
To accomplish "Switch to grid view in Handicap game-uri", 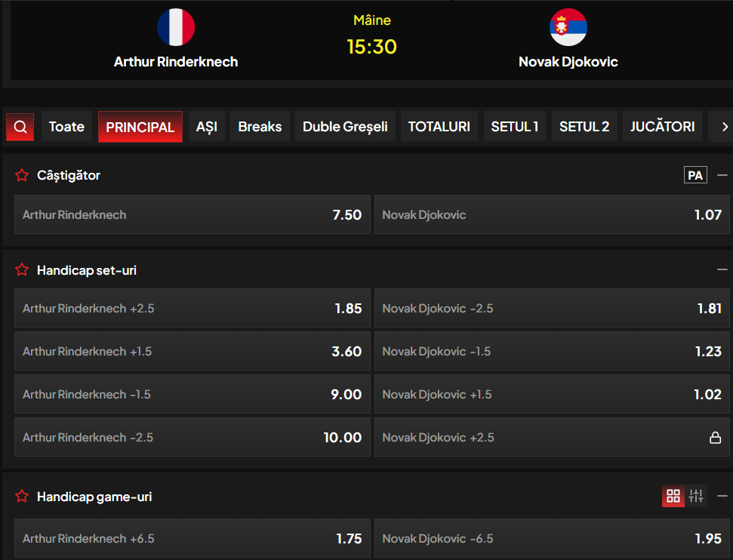I will pyautogui.click(x=673, y=496).
